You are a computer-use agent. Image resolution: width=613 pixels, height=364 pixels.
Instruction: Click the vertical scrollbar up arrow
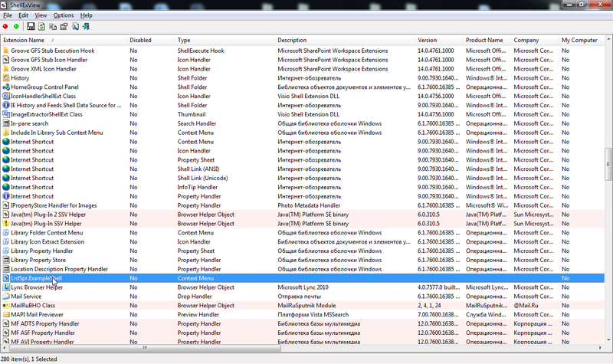point(608,39)
